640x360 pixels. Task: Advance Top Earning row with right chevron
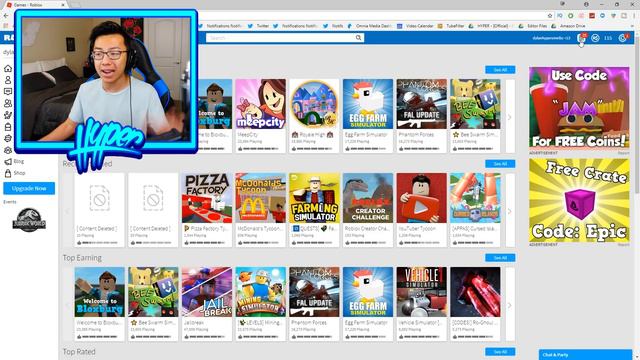pos(510,305)
